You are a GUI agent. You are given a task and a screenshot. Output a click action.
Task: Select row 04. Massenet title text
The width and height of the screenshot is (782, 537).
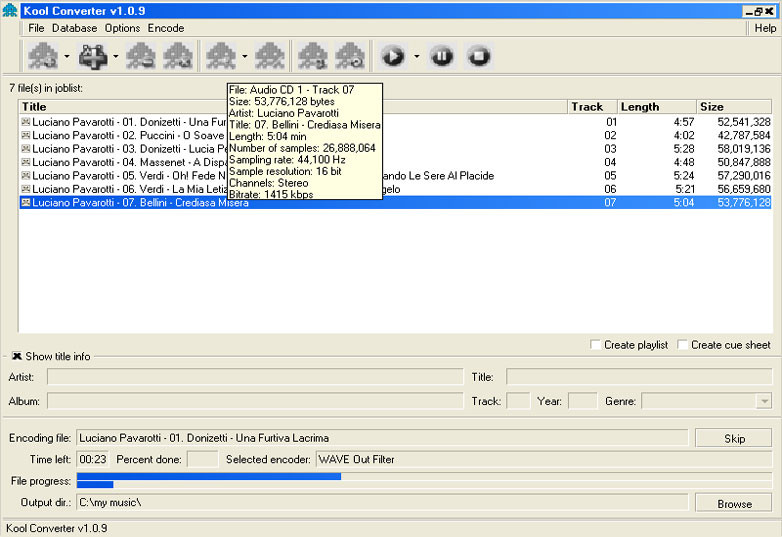click(129, 162)
